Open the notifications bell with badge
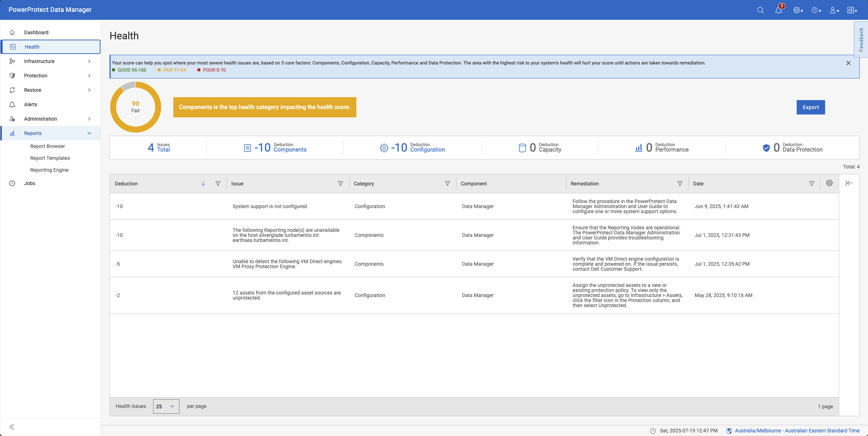The width and height of the screenshot is (868, 436). tap(779, 10)
